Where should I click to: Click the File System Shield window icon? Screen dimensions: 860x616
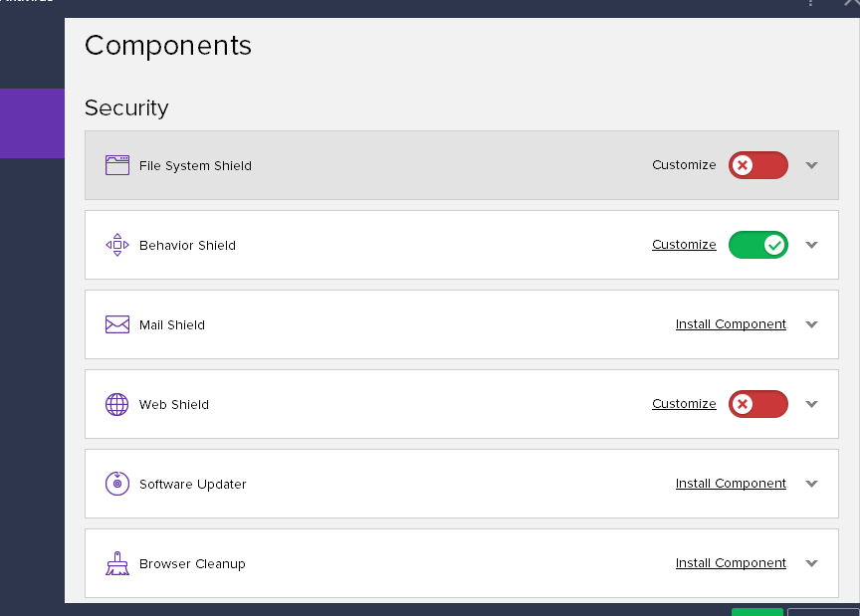(x=117, y=165)
